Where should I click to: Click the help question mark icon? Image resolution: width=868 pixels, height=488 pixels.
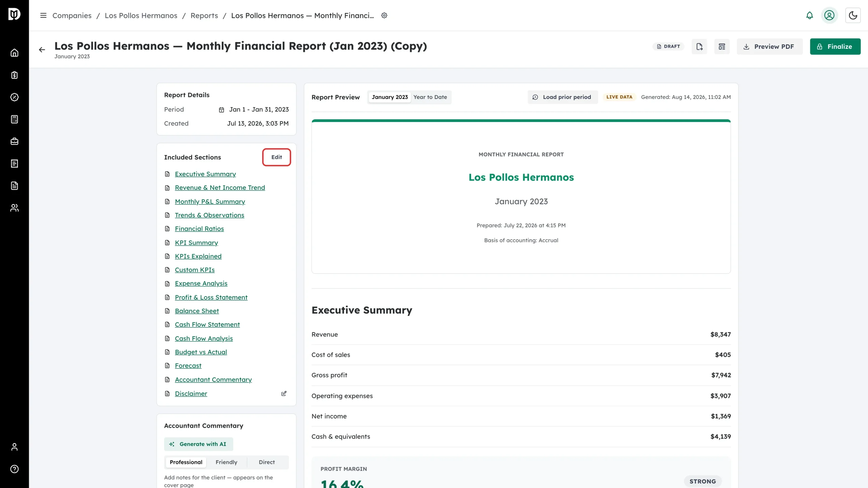[x=14, y=469]
